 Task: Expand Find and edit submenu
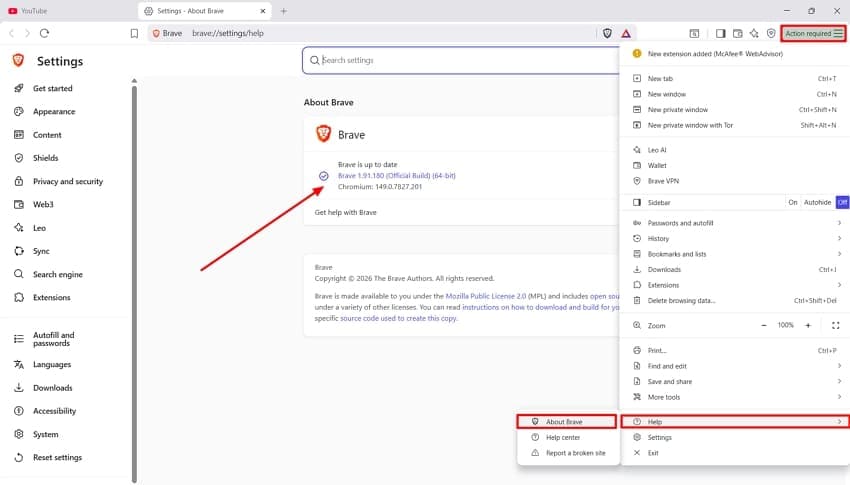(x=735, y=366)
